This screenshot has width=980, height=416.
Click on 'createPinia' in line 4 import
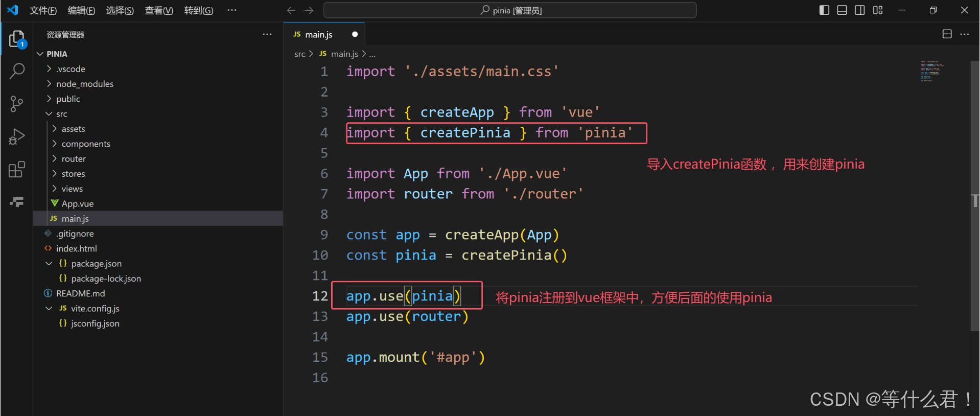pyautogui.click(x=465, y=133)
